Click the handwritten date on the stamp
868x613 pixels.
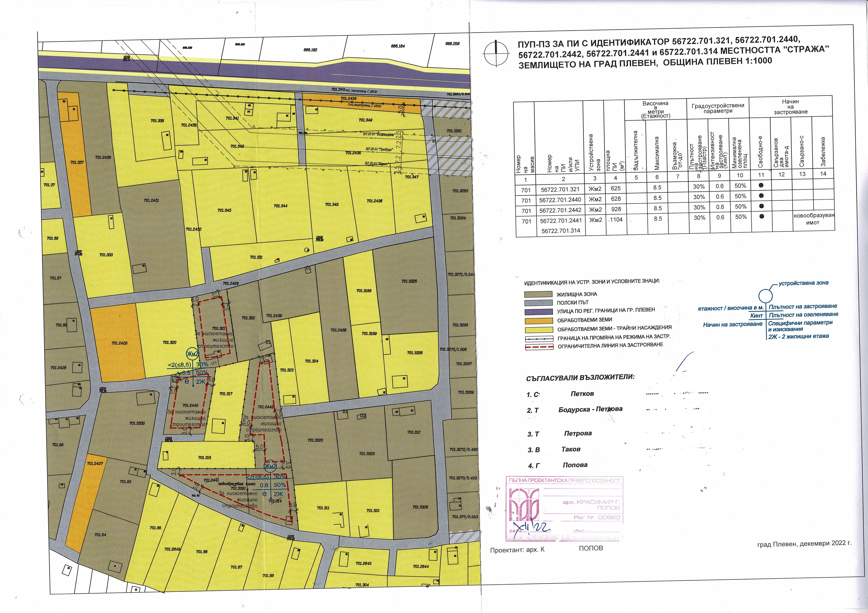(x=532, y=528)
